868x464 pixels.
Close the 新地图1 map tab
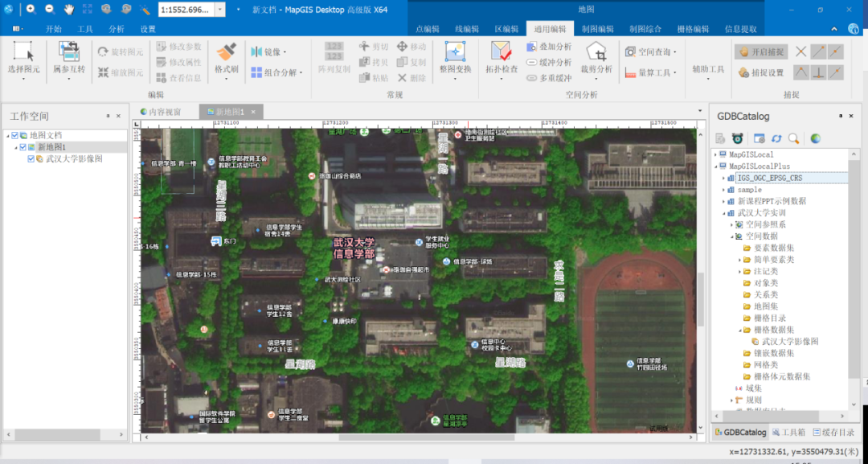[x=253, y=112]
